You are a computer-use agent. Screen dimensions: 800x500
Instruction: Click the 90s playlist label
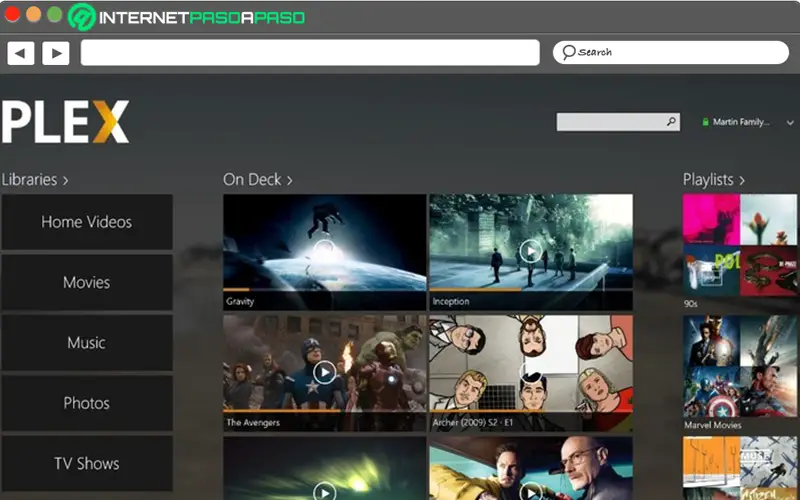(691, 304)
